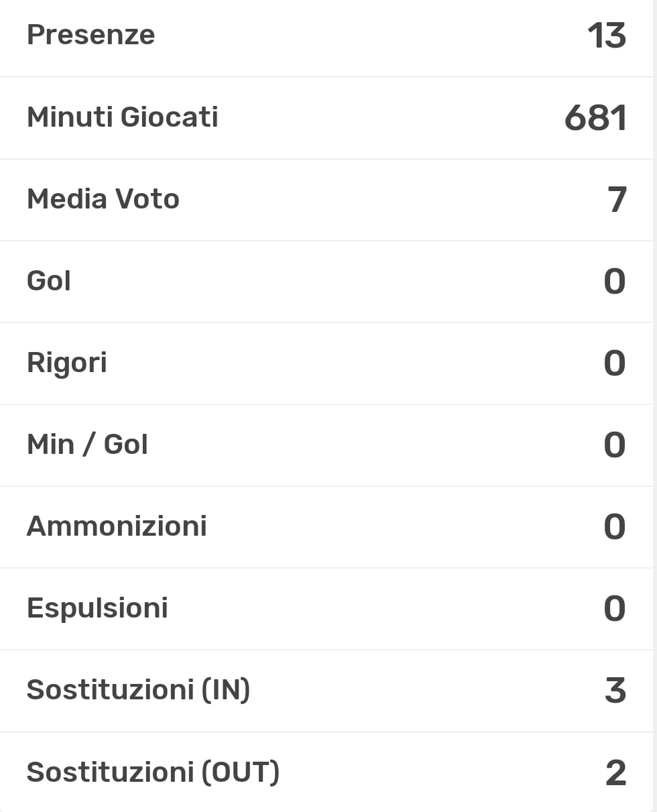Screen dimensions: 657x812
Task: Click the Presenze label
Action: 91,35
